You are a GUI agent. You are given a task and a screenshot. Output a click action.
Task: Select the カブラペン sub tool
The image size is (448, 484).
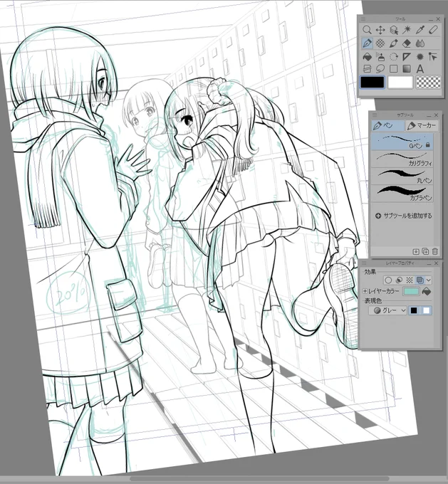[402, 194]
